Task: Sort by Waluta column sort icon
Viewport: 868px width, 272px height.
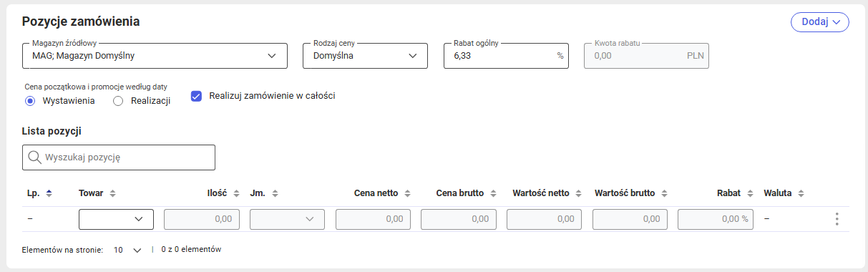Action: [x=801, y=193]
